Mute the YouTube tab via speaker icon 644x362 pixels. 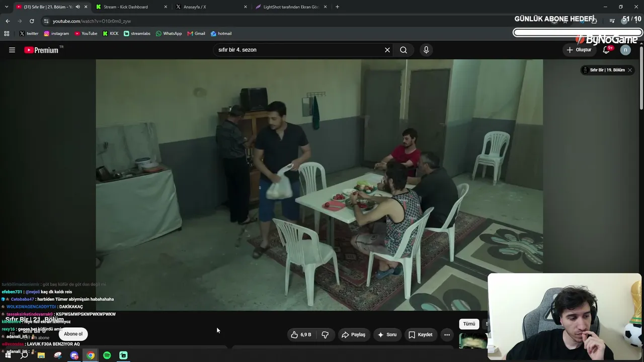click(x=77, y=7)
